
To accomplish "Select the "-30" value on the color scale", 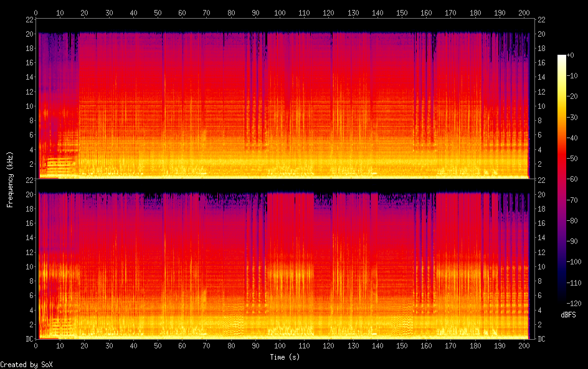I will [572, 117].
